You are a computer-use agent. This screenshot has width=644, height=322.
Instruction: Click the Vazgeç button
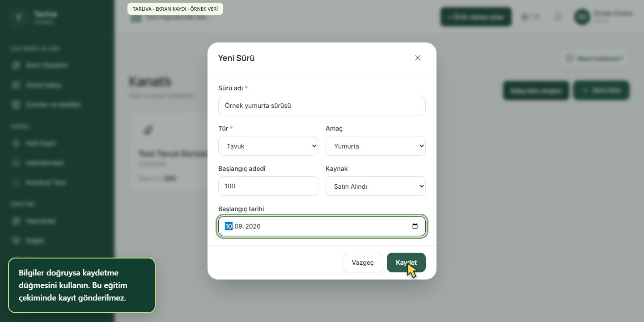pyautogui.click(x=363, y=263)
